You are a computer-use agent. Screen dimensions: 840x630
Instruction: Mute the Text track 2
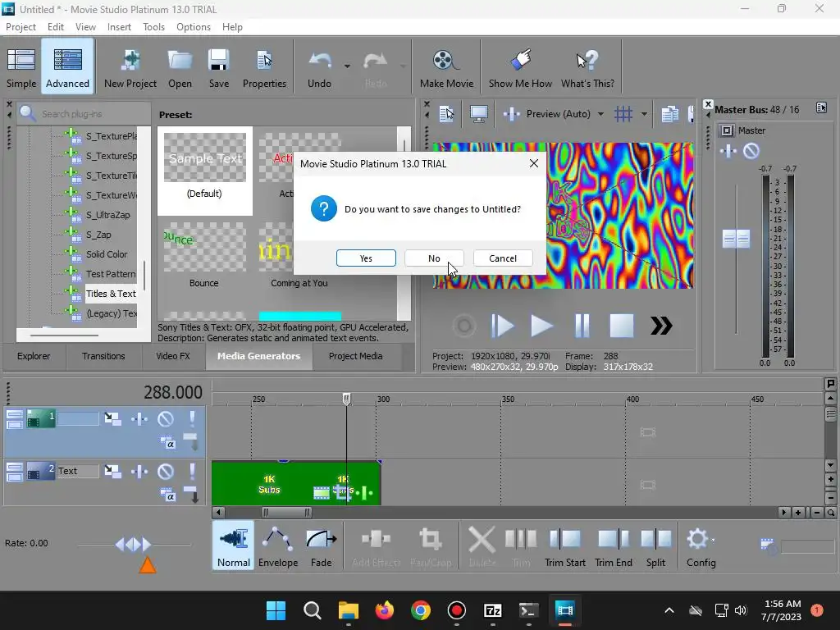tap(166, 471)
